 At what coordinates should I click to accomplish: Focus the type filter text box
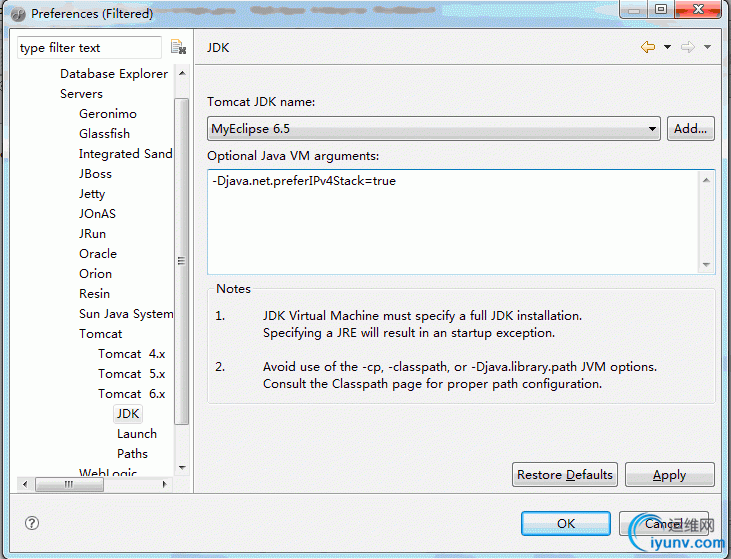click(89, 48)
